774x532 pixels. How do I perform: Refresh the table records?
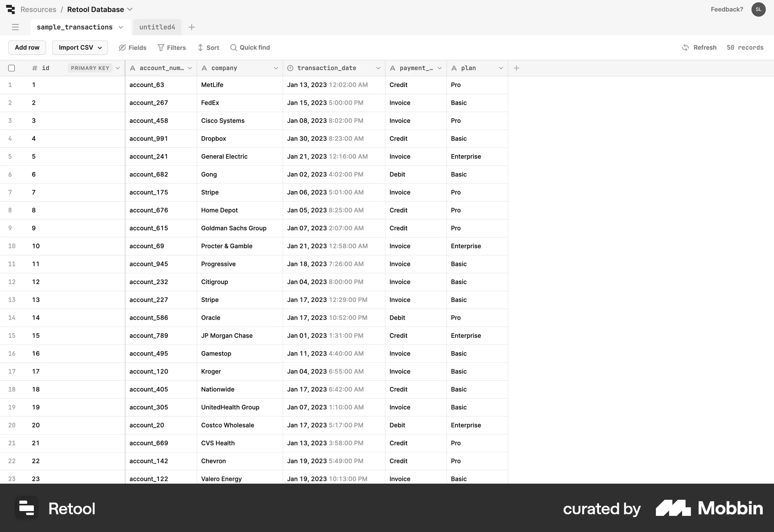[x=699, y=47]
